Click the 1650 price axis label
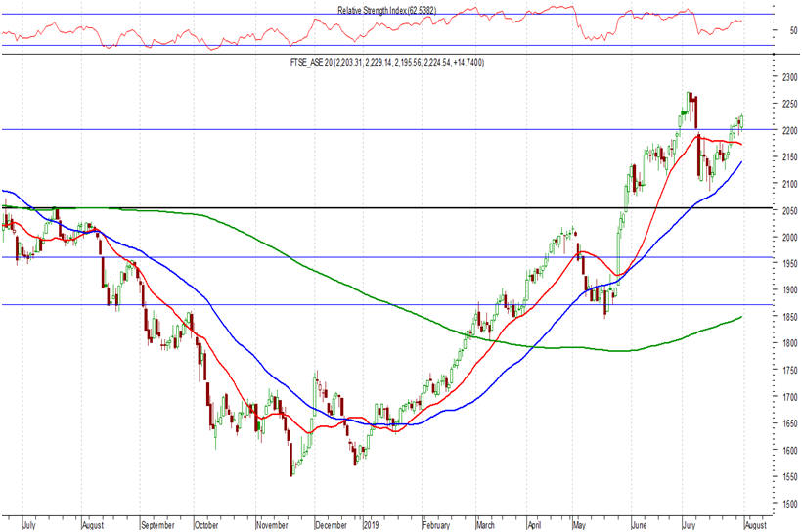Image resolution: width=802 pixels, height=532 pixels. pos(789,423)
